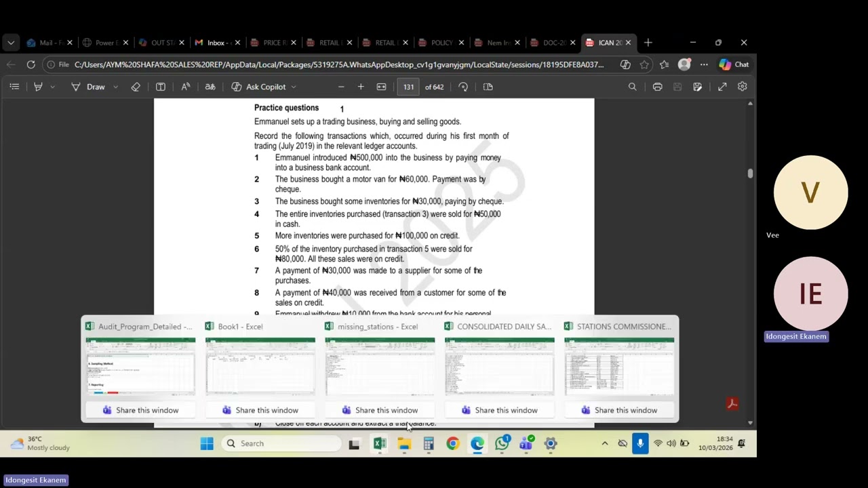
Task: Expand the Ask Copilot dropdown arrow
Action: pyautogui.click(x=294, y=87)
